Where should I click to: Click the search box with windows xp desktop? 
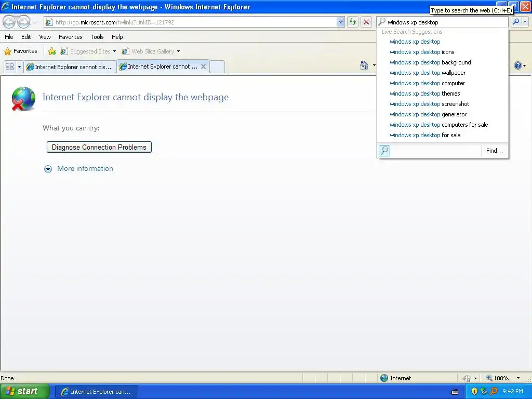(x=443, y=22)
